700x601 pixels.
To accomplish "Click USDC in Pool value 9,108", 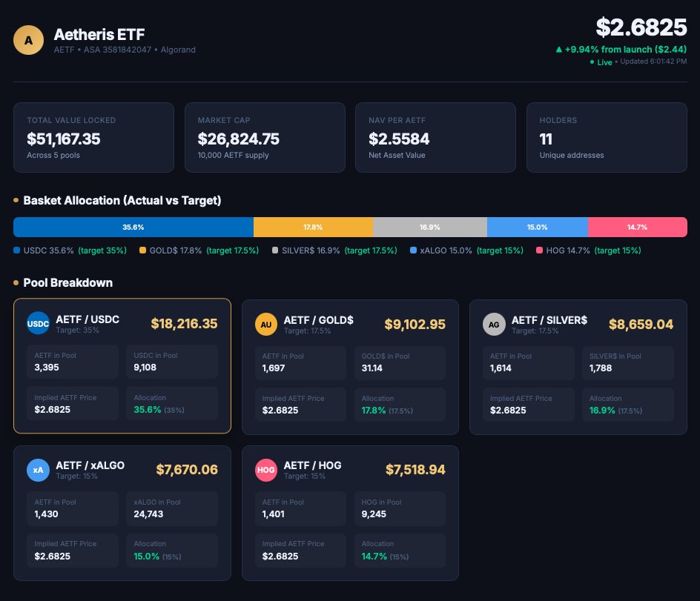I will 145,368.
